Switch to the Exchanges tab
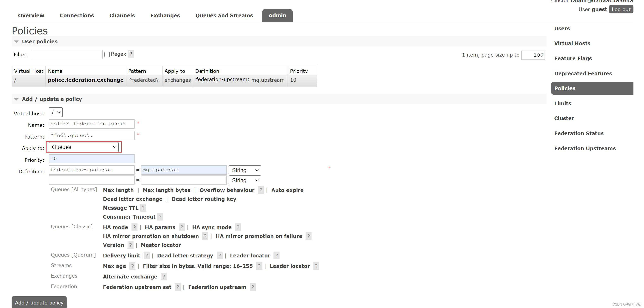Screen dimensions: 644x308 165,15
